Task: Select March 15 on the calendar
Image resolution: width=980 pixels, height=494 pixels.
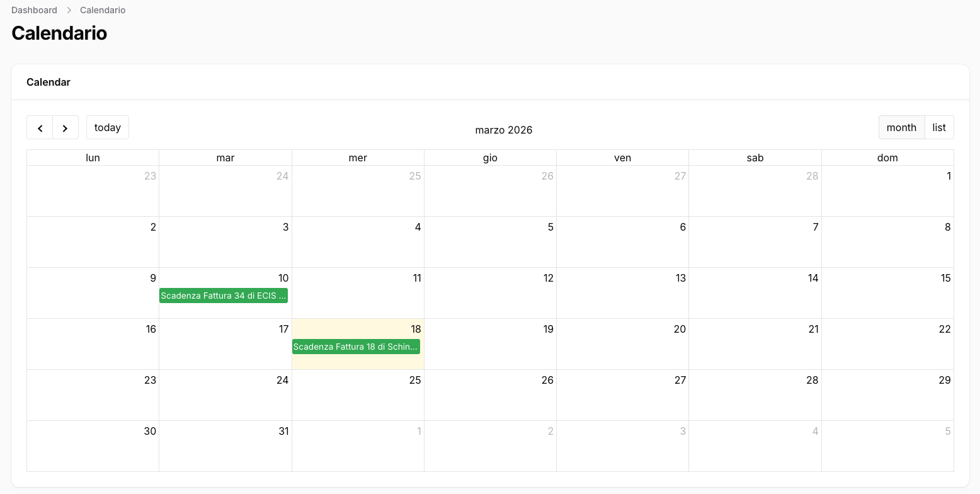Action: pos(887,293)
